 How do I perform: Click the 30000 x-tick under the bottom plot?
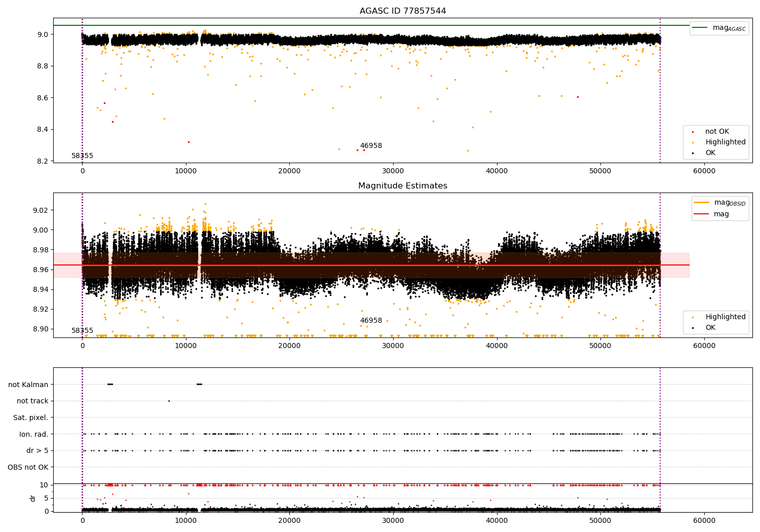pos(393,521)
